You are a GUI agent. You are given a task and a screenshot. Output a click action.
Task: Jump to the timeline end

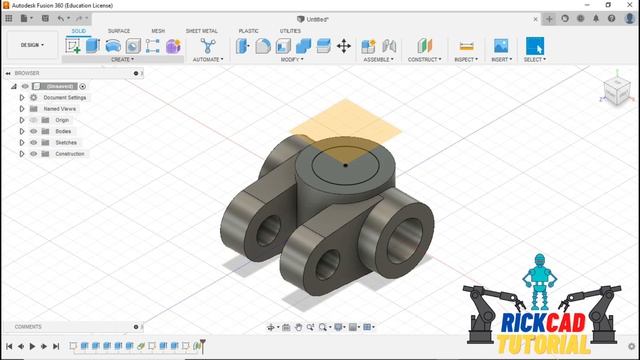click(x=56, y=347)
